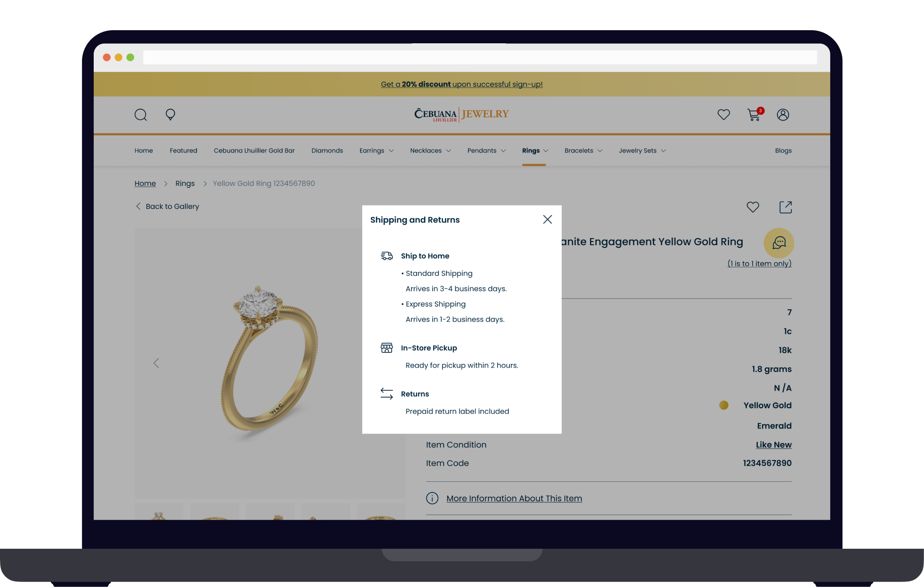Close the Shipping and Returns dialog
The width and height of the screenshot is (924, 587).
[547, 219]
